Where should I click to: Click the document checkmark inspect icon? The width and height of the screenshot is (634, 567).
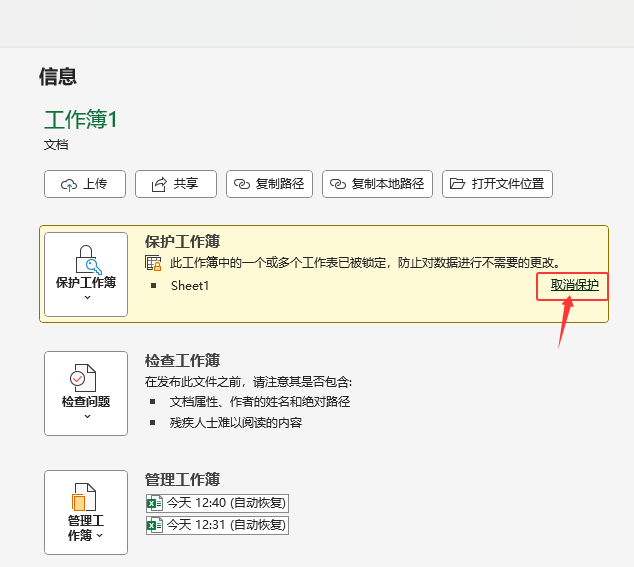83,378
